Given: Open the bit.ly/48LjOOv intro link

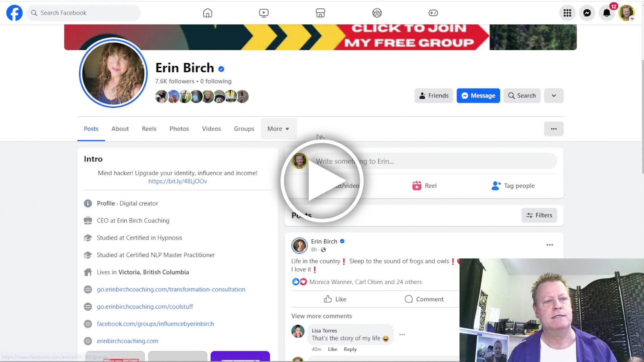Looking at the screenshot, I should point(178,181).
